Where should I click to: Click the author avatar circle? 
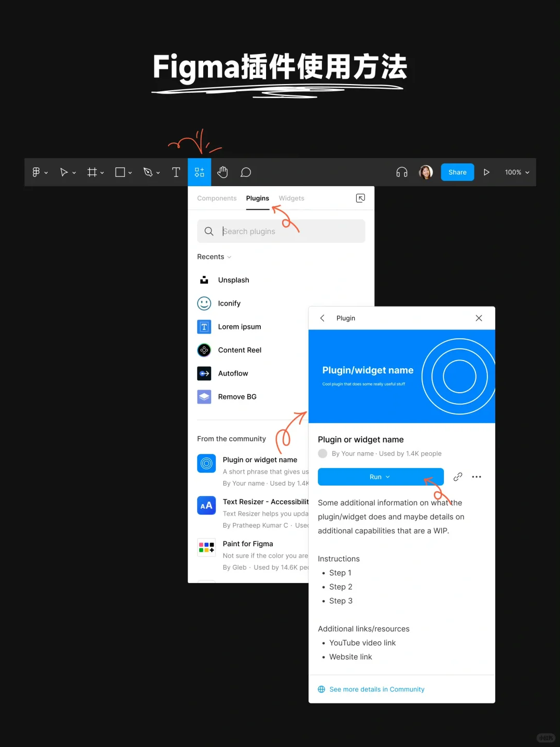(x=323, y=453)
